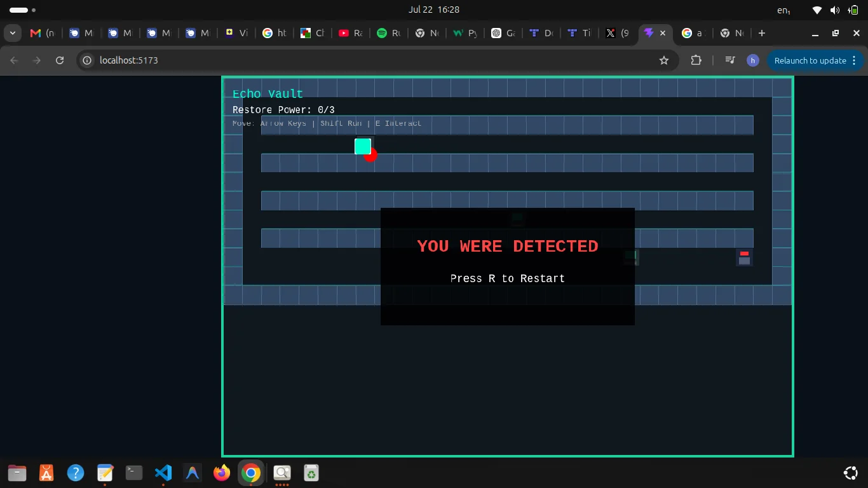Click the cyan player square
Screen dimensions: 868x488
362,146
